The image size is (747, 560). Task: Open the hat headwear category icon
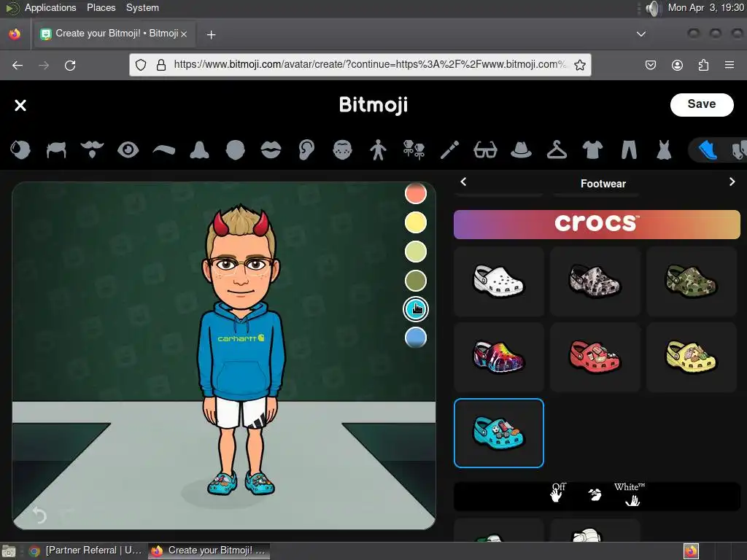coord(521,149)
